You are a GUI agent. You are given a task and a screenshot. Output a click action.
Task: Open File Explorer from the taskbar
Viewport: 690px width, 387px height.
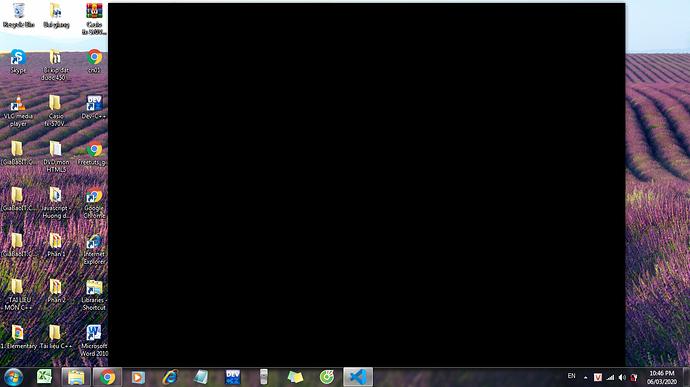pos(76,377)
